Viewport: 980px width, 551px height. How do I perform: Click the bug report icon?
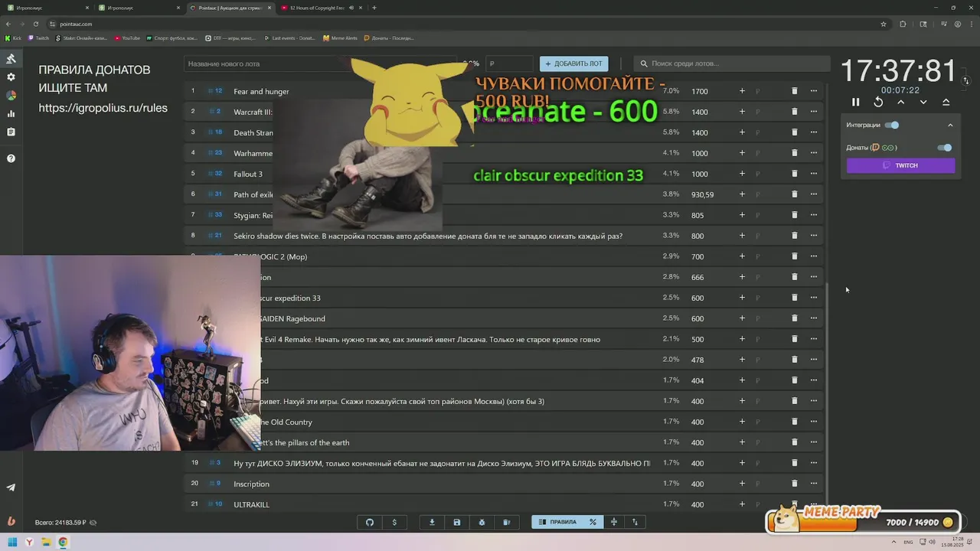click(482, 522)
